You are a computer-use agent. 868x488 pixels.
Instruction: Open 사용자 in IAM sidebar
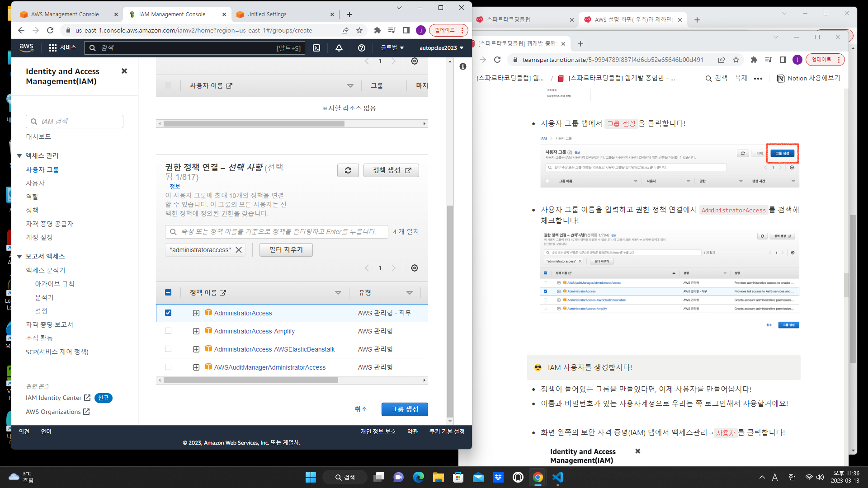(35, 183)
